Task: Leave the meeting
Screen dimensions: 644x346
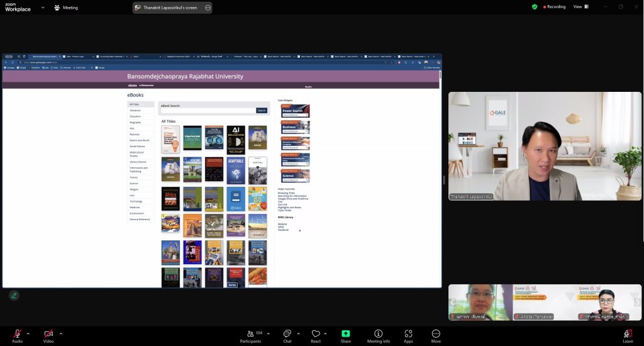Action: [628, 336]
